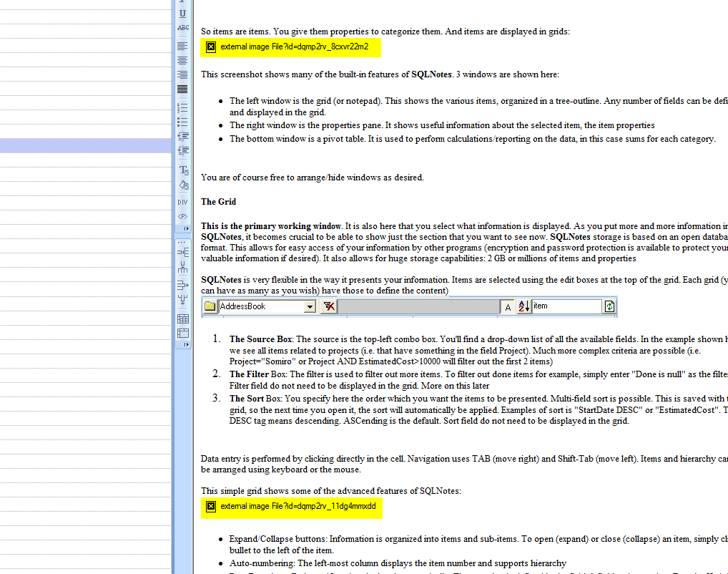Align the text to the left
728x574 pixels.
(182, 46)
